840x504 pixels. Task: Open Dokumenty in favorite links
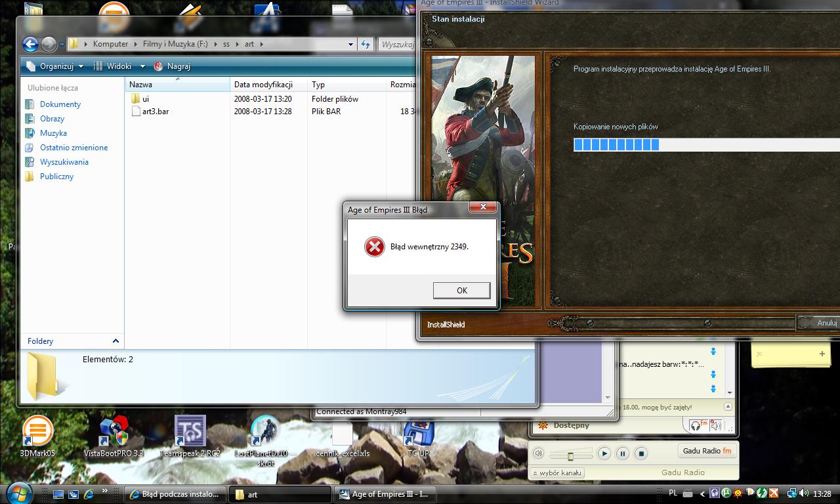pos(60,104)
